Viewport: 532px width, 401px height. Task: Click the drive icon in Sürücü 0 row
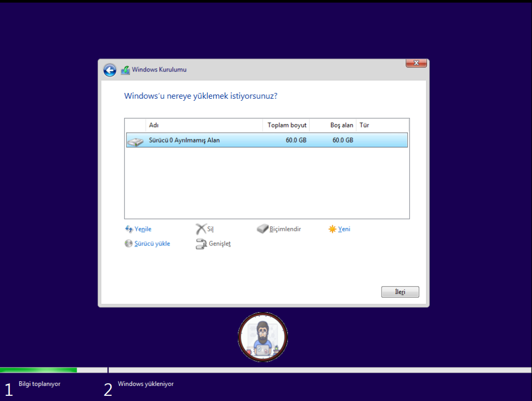[x=135, y=141]
